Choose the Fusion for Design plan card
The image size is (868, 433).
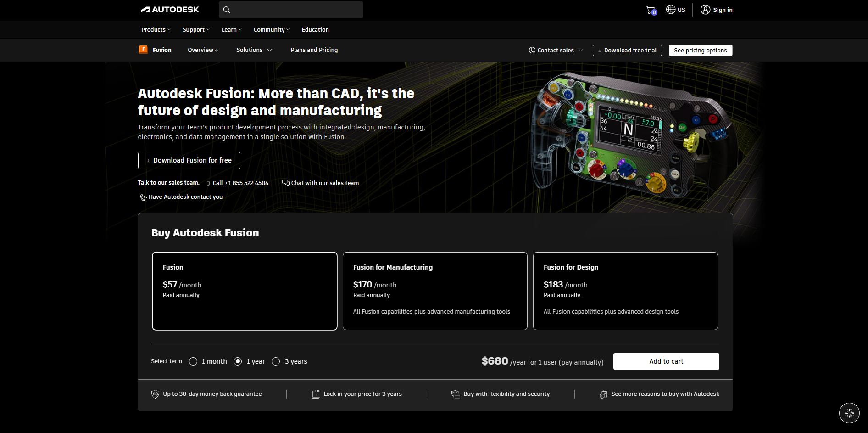click(x=625, y=291)
